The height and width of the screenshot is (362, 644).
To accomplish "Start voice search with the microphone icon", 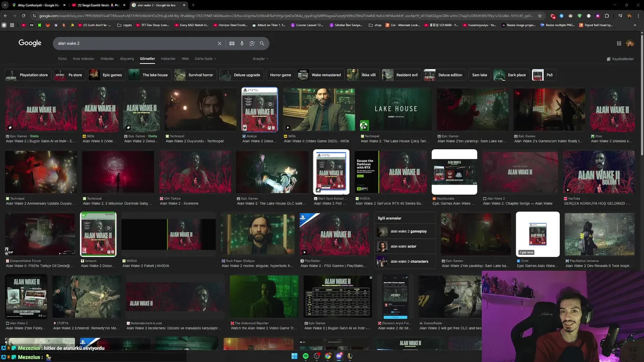I will click(242, 43).
